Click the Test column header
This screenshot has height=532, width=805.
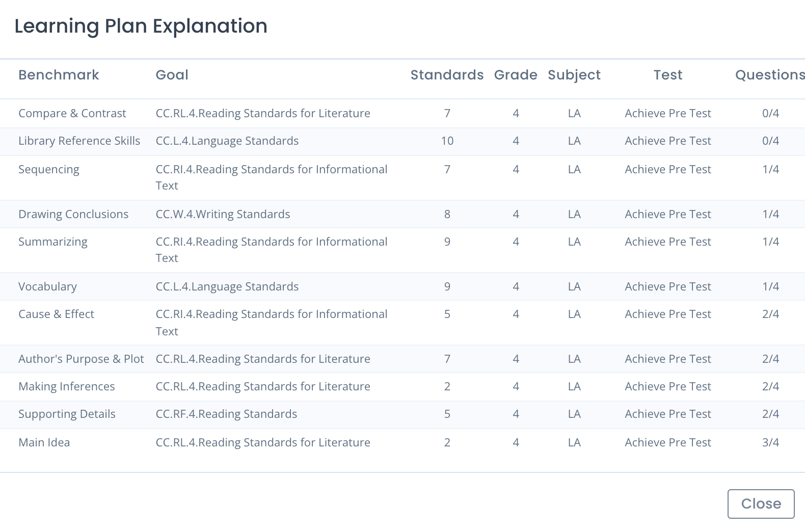[668, 75]
